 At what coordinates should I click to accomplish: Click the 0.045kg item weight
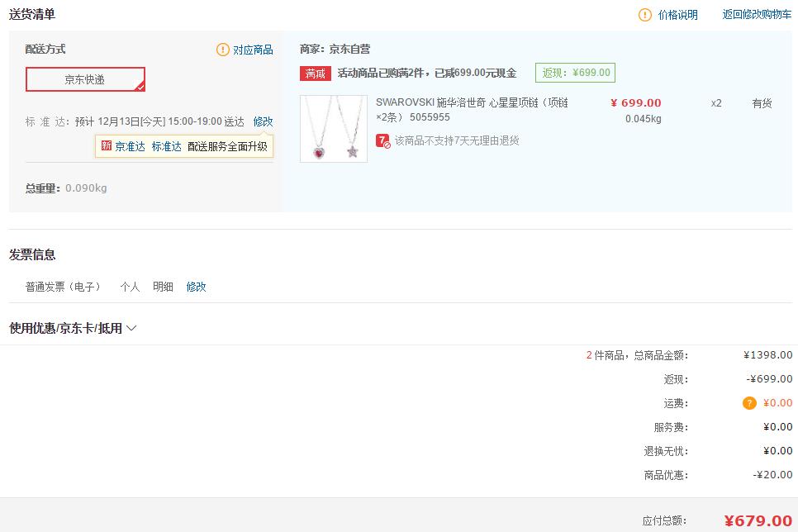(x=644, y=119)
